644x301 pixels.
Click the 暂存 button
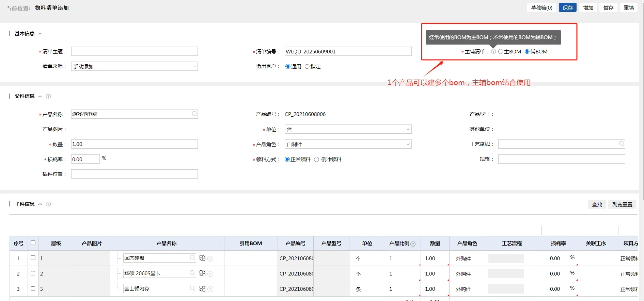[x=609, y=7]
